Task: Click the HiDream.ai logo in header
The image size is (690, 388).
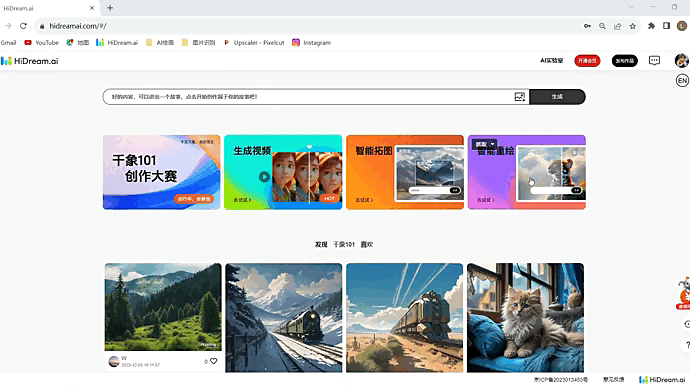Action: pyautogui.click(x=29, y=61)
